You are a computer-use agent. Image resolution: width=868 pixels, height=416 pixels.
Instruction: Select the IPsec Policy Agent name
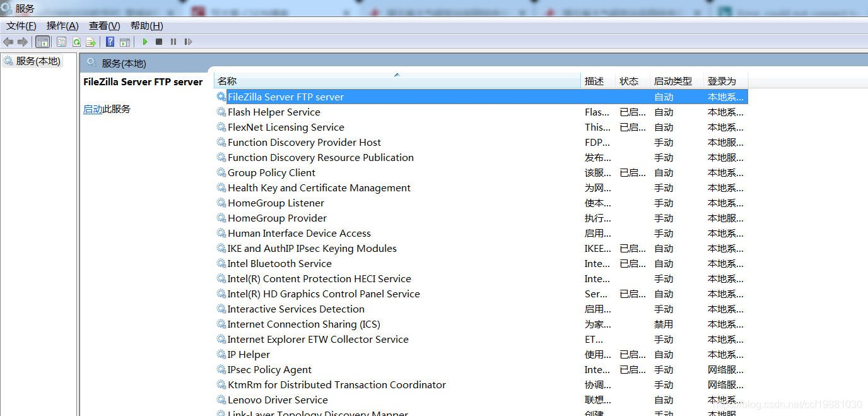point(269,369)
